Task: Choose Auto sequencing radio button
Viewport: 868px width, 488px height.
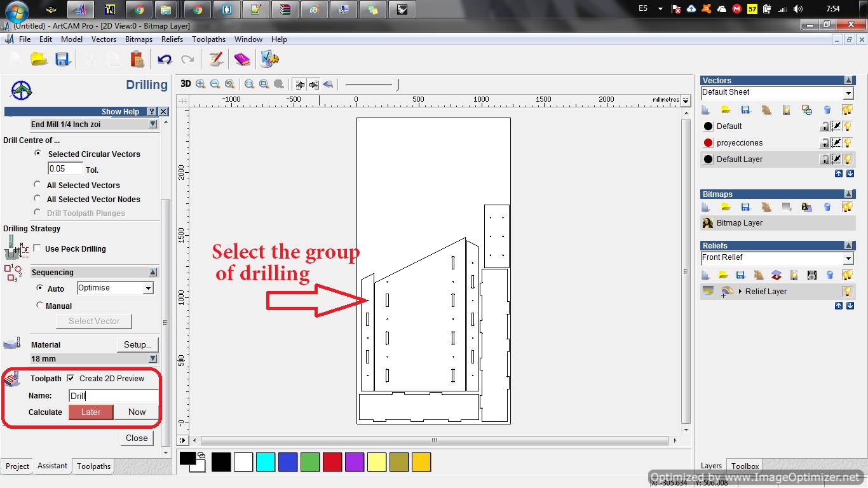Action: [x=39, y=288]
